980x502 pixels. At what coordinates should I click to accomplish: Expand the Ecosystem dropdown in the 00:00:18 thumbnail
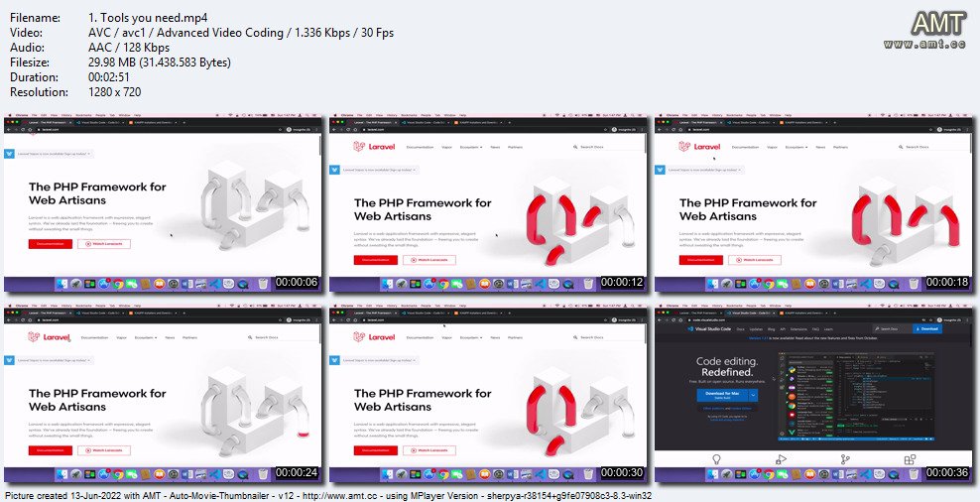click(x=796, y=147)
